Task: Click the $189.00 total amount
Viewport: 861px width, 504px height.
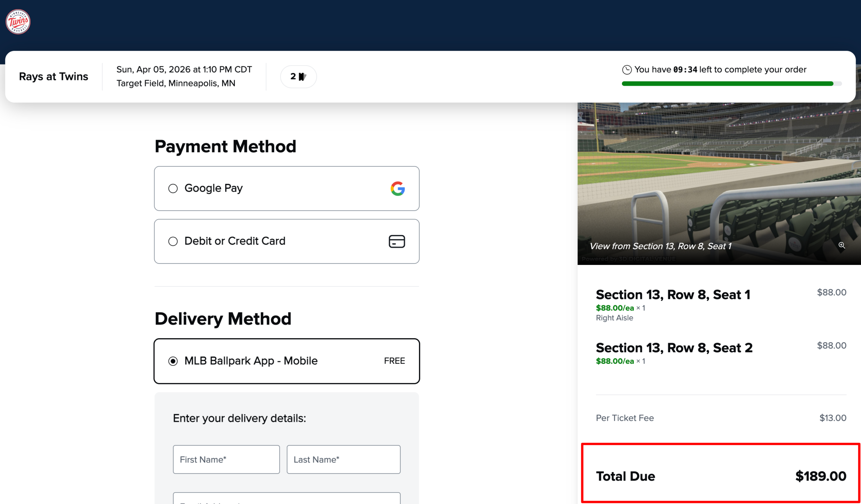Action: tap(821, 476)
